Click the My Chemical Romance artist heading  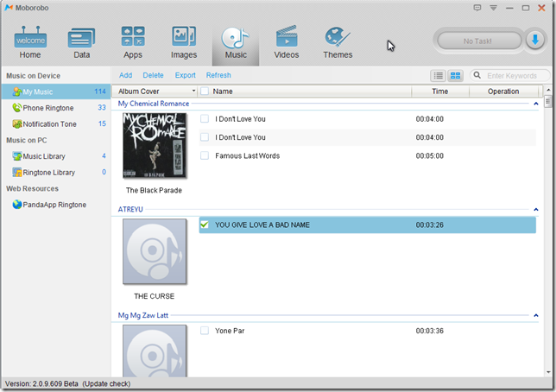154,104
